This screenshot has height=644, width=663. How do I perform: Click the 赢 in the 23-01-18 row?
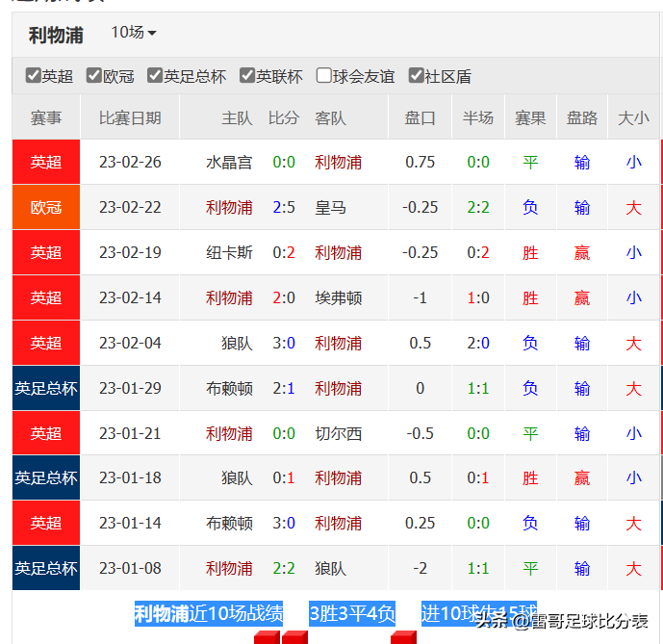[582, 478]
